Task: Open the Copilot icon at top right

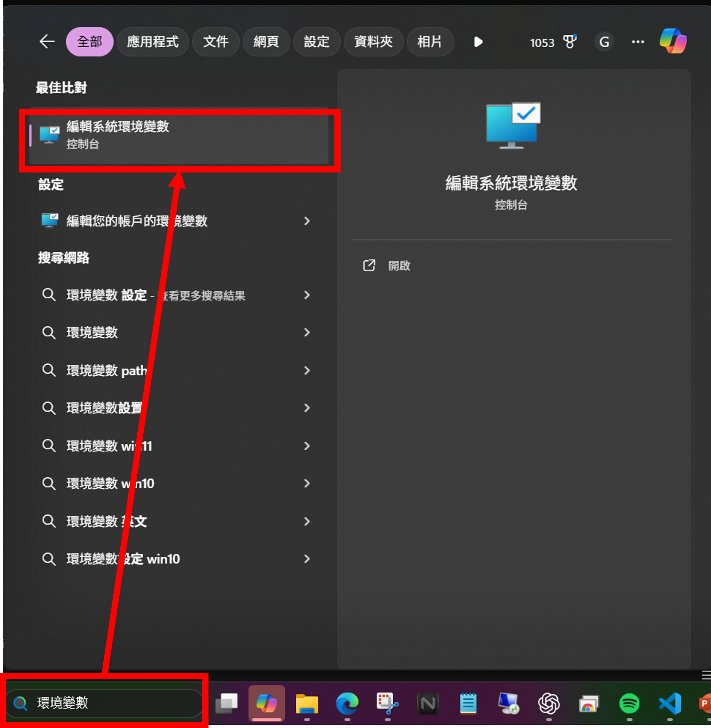Action: pos(673,41)
